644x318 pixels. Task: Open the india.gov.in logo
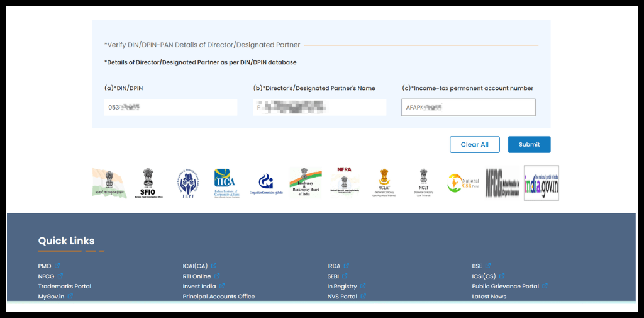tap(541, 183)
